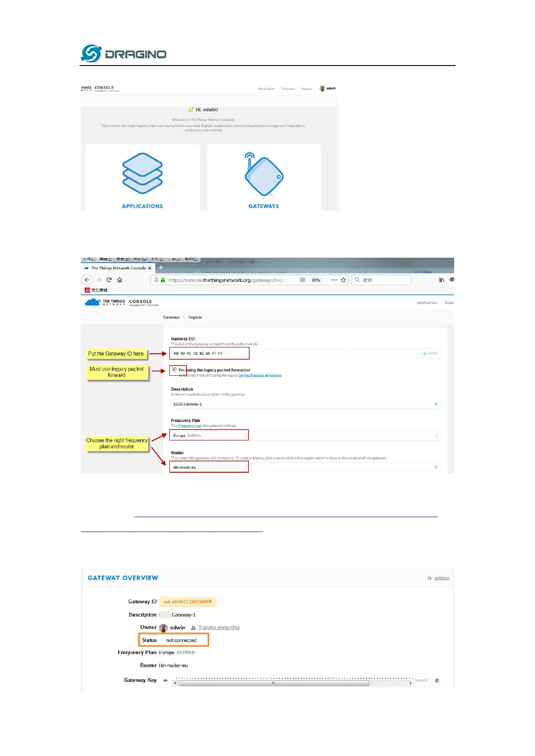Screen dimensions: 535x756
Task: Reveal the Gateway Key with the eye icon
Action: [165, 680]
